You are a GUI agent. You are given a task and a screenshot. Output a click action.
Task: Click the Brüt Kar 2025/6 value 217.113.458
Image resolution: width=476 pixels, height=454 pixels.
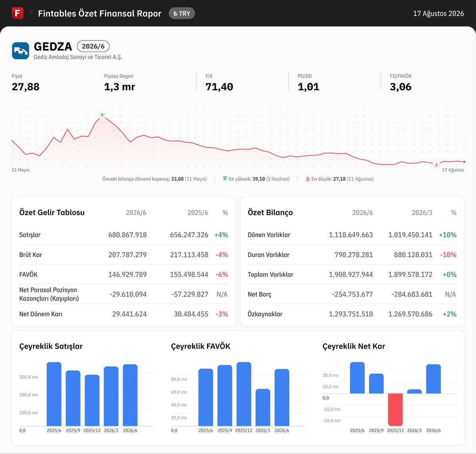tap(189, 255)
